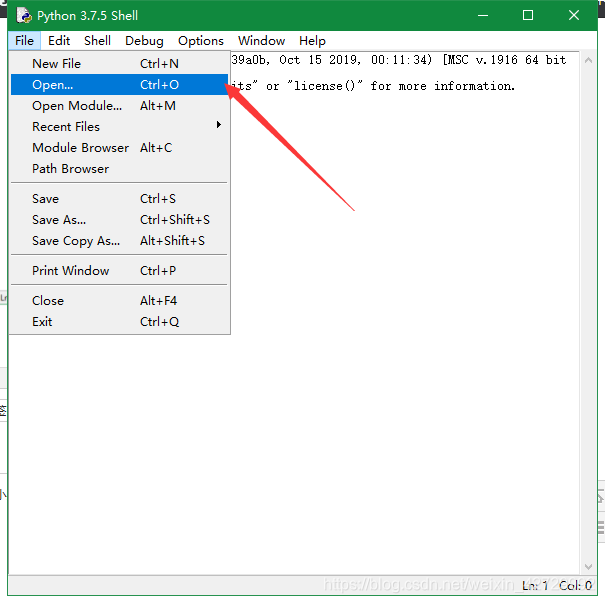Viewport: 605px width, 603px height.
Task: Minimize the Python Shell window
Action: coord(483,15)
